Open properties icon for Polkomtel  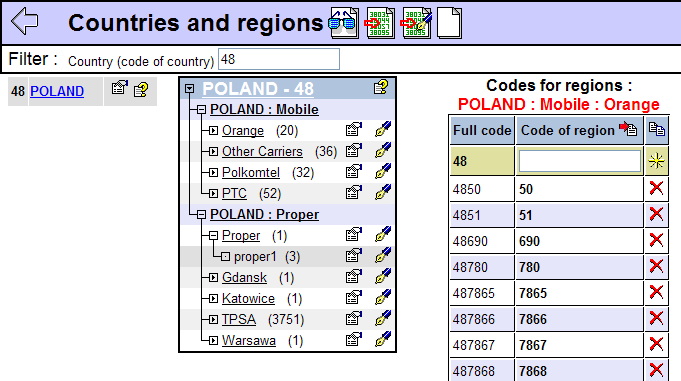[354, 171]
